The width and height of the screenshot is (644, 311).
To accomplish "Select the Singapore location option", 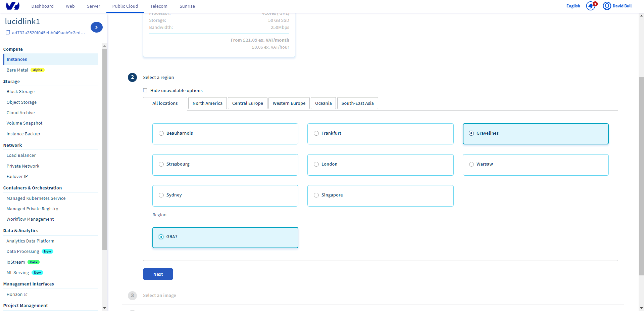I will (380, 195).
